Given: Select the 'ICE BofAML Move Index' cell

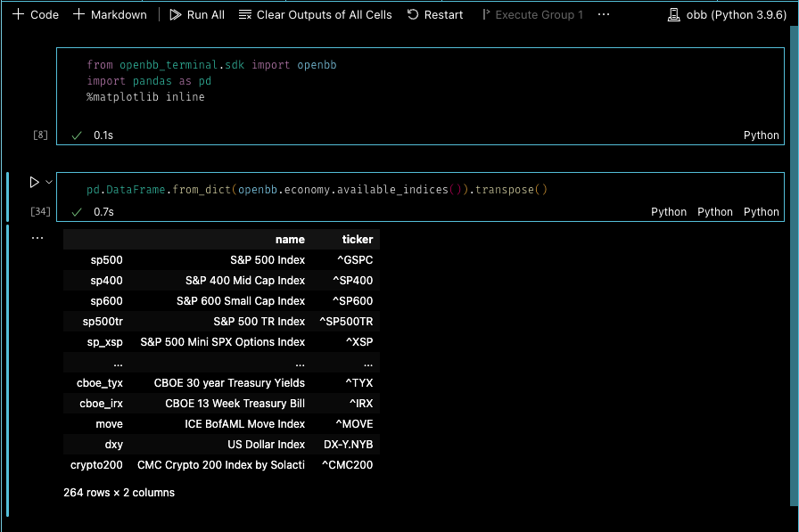Looking at the screenshot, I should [244, 424].
